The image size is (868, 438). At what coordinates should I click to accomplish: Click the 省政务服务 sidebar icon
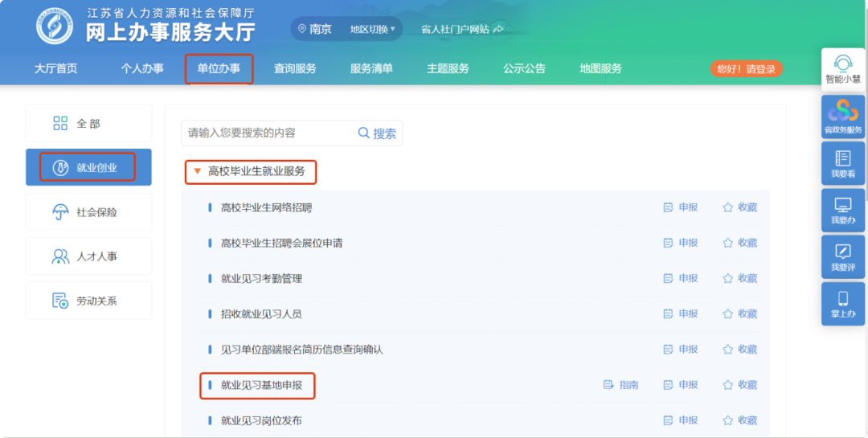(x=843, y=117)
